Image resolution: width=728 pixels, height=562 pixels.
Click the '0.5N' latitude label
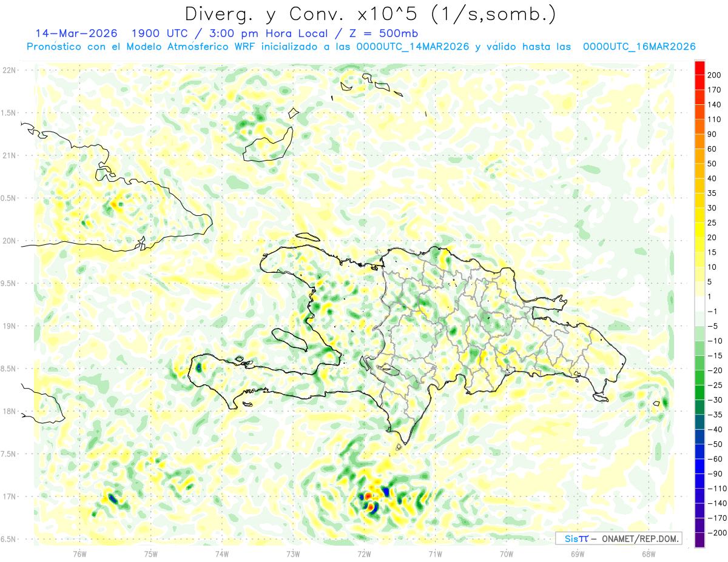pos(8,198)
